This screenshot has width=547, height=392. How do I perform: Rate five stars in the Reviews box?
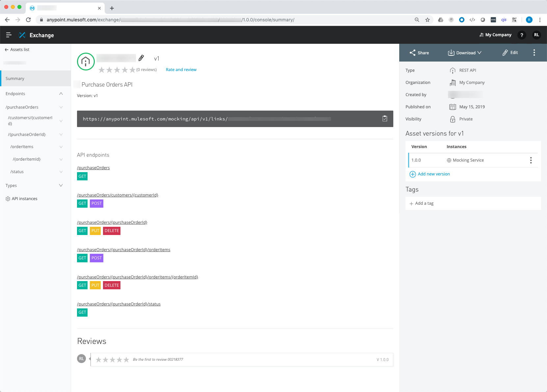126,360
